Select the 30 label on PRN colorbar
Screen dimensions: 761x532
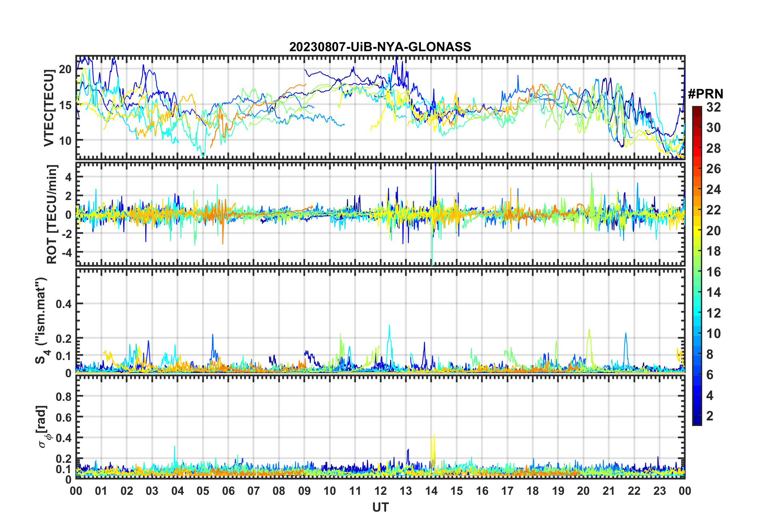pos(713,128)
